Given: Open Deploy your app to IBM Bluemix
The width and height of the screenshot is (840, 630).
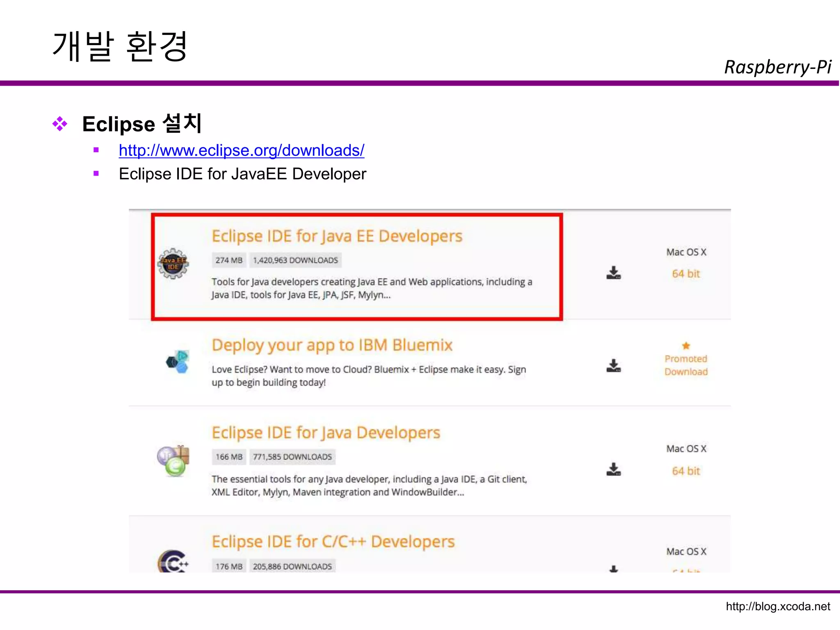Looking at the screenshot, I should click(332, 346).
